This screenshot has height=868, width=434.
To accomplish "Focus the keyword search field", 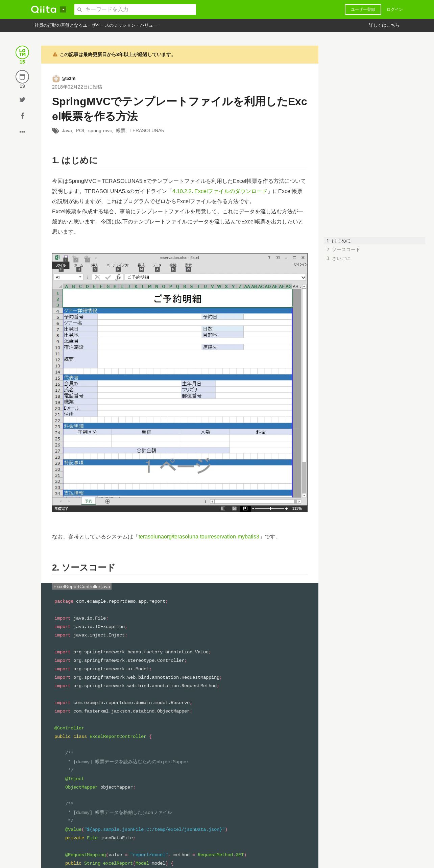I will click(x=135, y=9).
